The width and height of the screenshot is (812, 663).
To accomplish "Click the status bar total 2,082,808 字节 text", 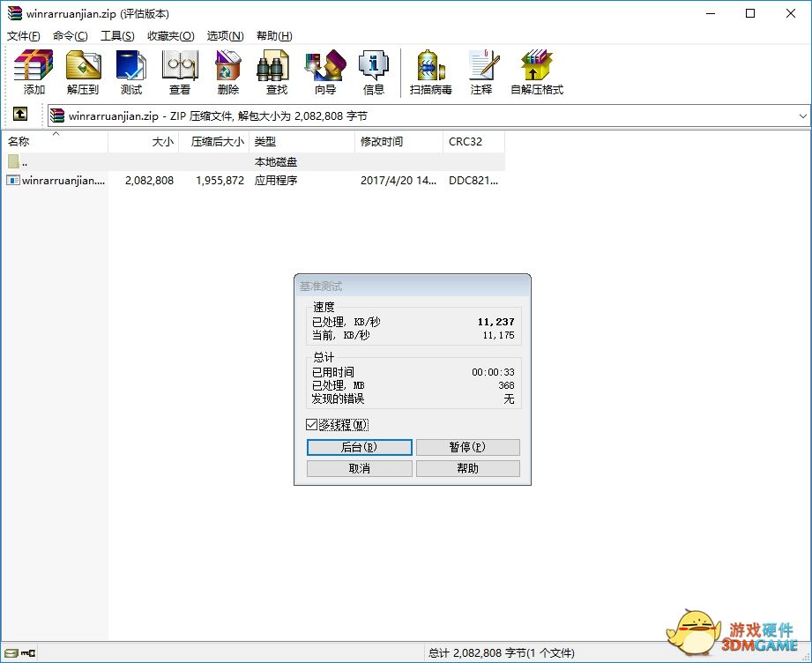I will click(502, 653).
